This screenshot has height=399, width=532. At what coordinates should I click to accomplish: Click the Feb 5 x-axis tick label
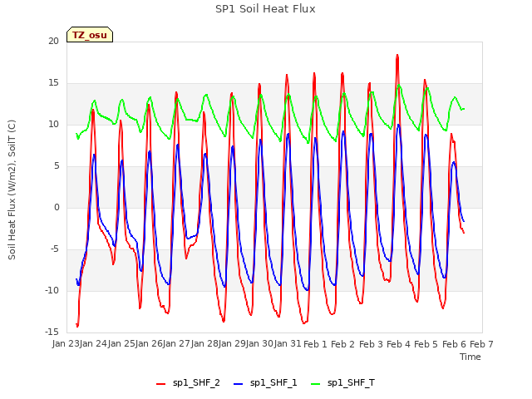pyautogui.click(x=426, y=344)
